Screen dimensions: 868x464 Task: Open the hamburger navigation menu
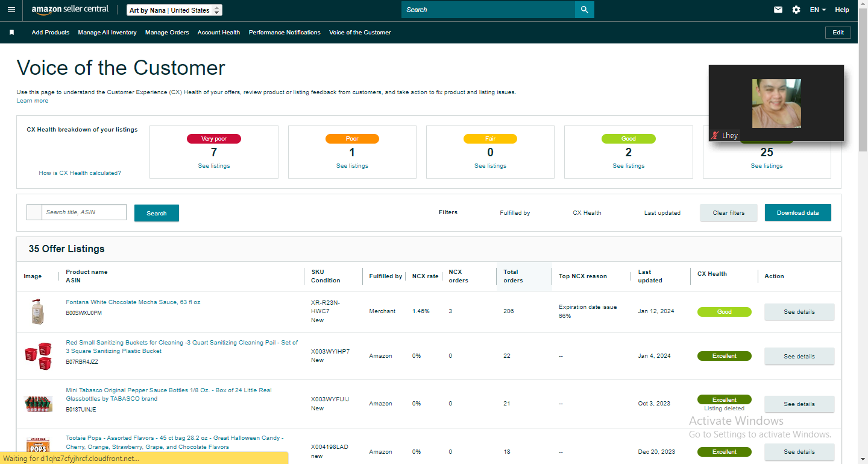tap(11, 10)
